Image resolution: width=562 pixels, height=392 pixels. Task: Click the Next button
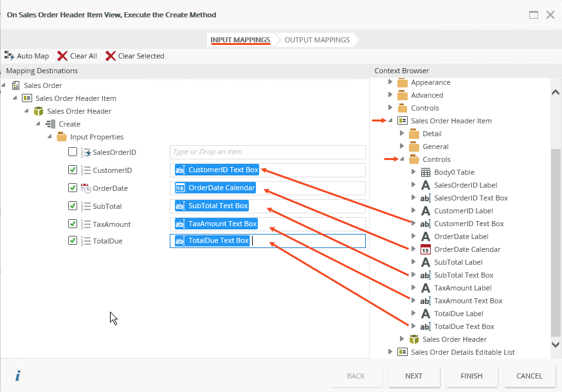413,376
